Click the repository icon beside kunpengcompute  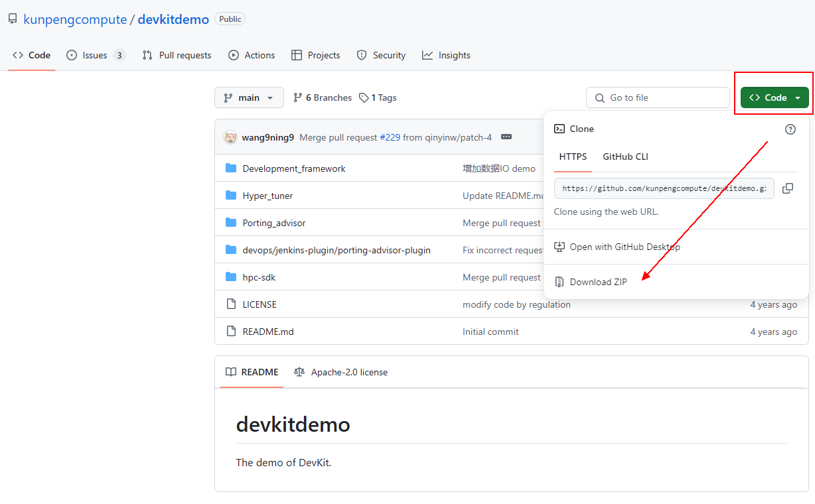(x=13, y=19)
